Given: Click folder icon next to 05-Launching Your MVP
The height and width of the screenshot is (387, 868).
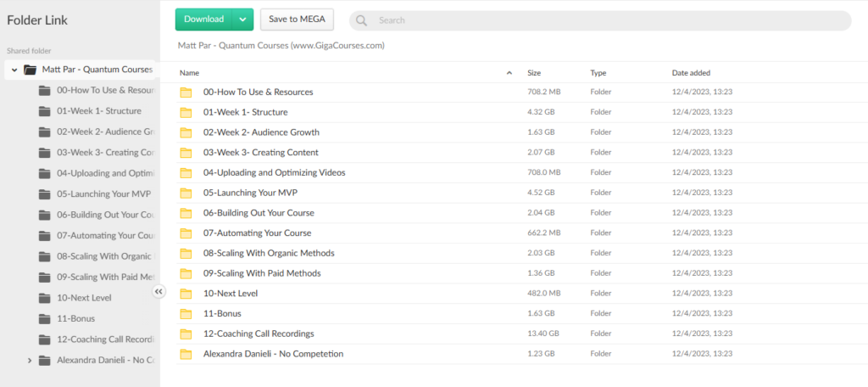Looking at the screenshot, I should tap(186, 193).
